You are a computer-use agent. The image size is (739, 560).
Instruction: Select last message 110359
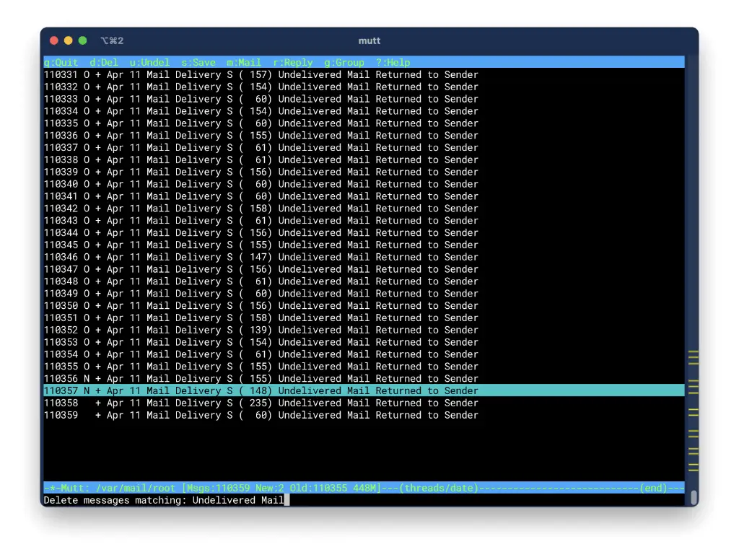(x=261, y=415)
